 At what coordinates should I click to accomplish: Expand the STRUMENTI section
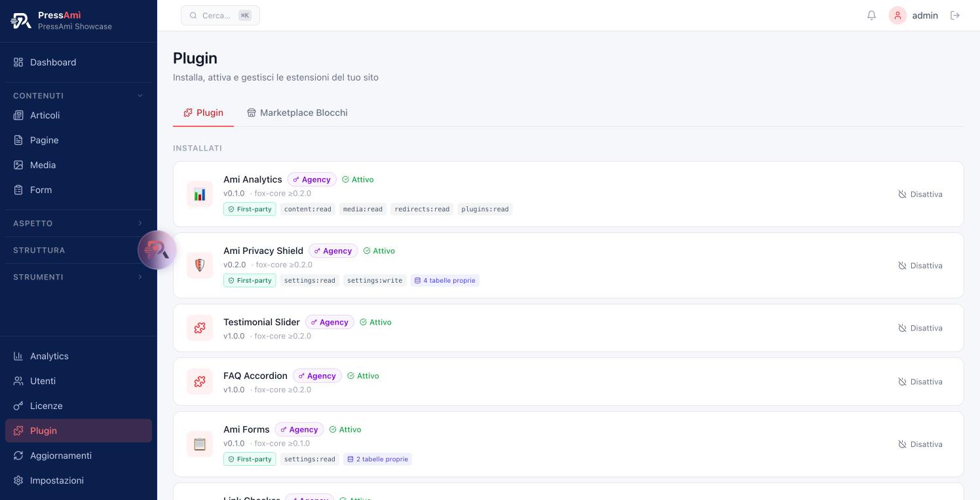coord(79,277)
